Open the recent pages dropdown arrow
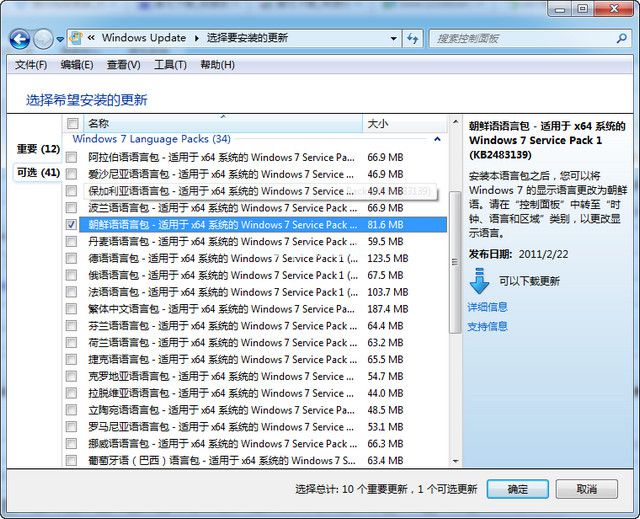This screenshot has width=640, height=519. (60, 40)
